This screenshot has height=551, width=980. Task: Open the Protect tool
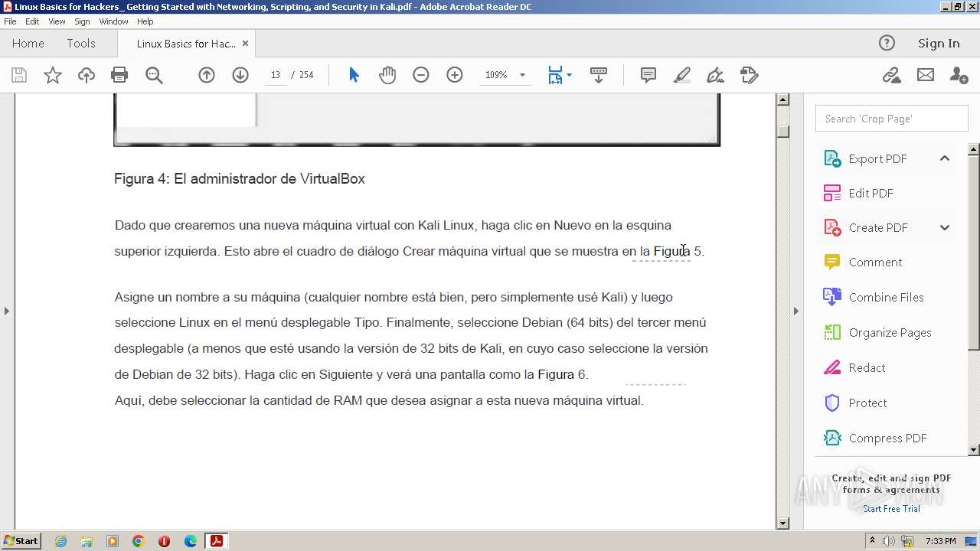click(867, 403)
